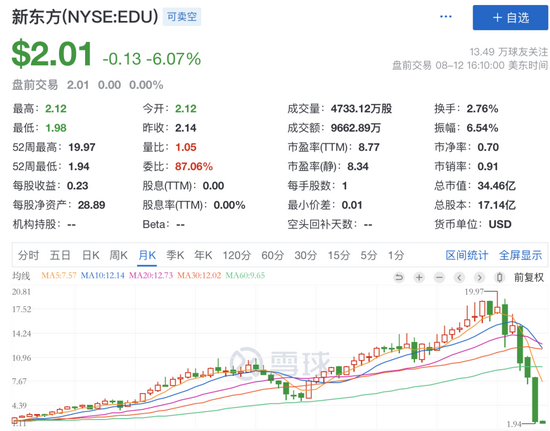Click the 每股净资产 value 28.89
Image resolution: width=550 pixels, height=431 pixels.
tap(92, 205)
